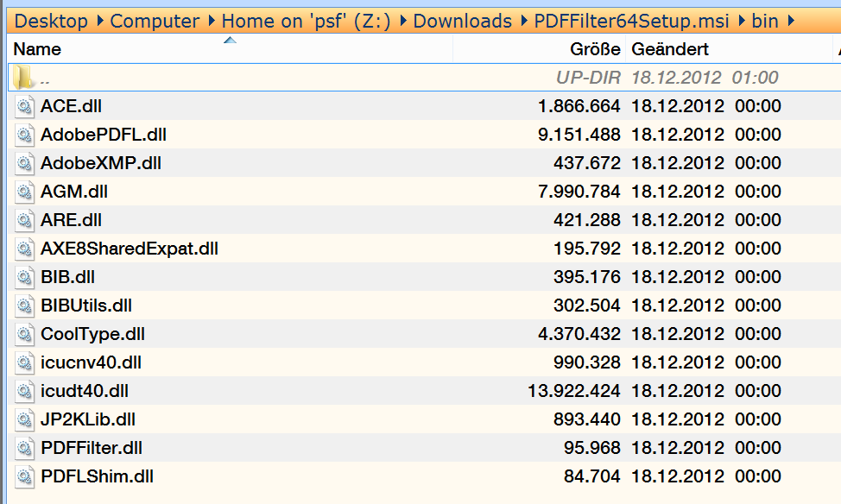841x504 pixels.
Task: Click the 437.672 file size value
Action: (587, 163)
